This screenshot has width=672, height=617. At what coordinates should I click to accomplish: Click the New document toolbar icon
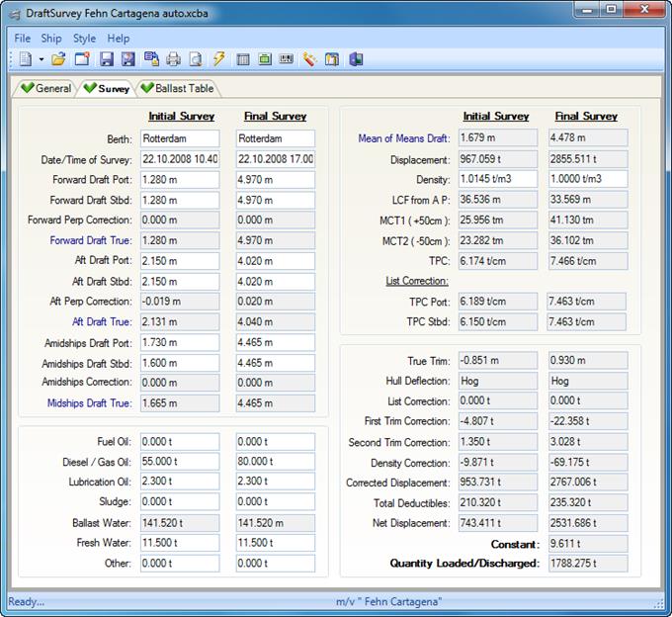click(x=25, y=59)
